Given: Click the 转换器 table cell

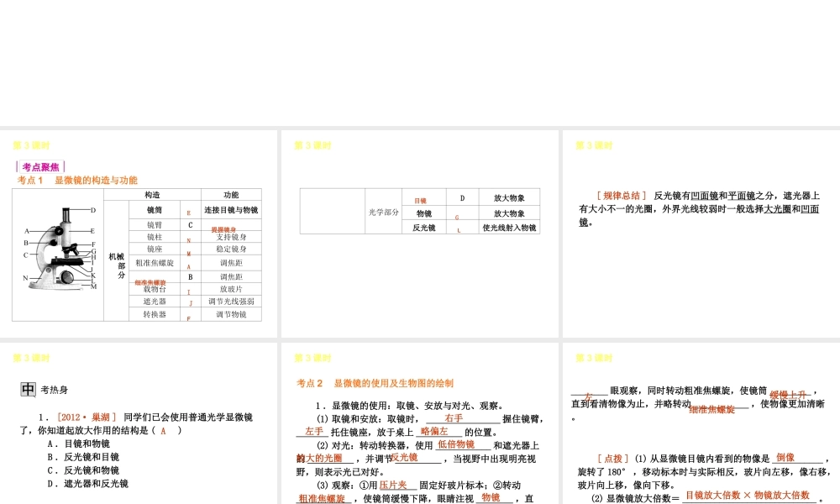Looking at the screenshot, I should [155, 314].
